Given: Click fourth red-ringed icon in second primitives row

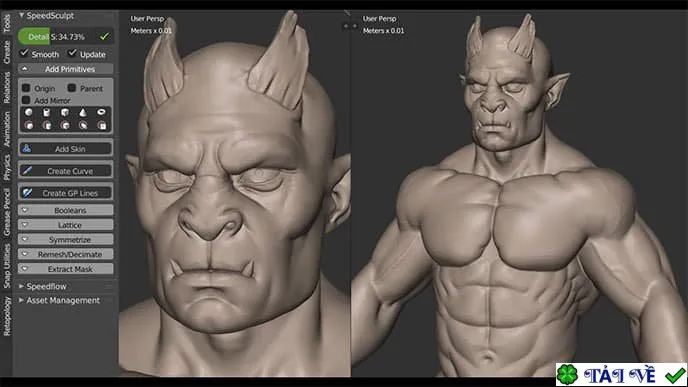Looking at the screenshot, I should tap(83, 125).
